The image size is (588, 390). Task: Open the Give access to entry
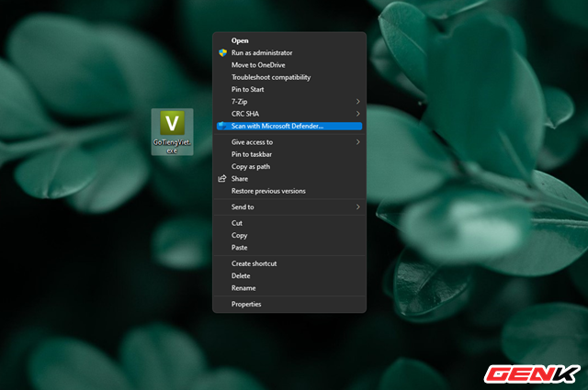coord(289,142)
